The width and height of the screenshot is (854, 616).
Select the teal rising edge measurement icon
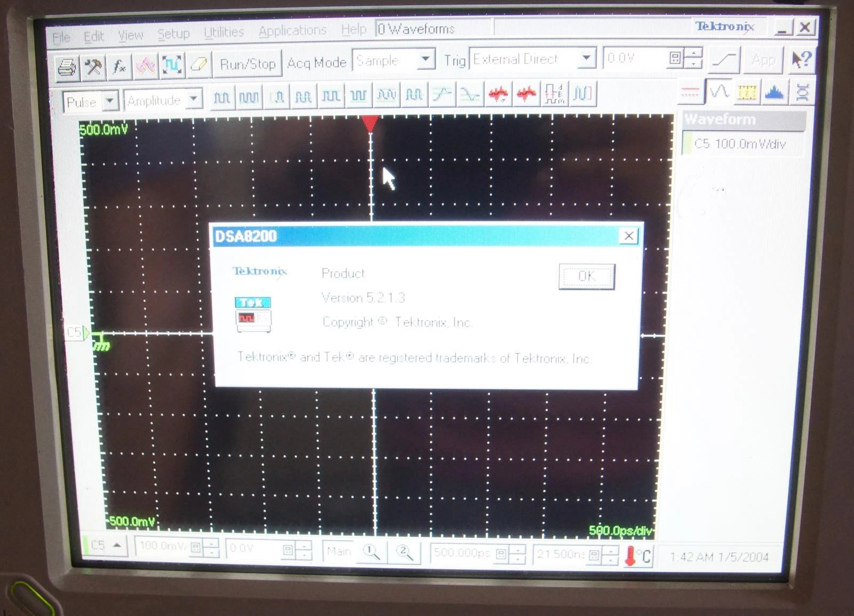click(x=442, y=94)
